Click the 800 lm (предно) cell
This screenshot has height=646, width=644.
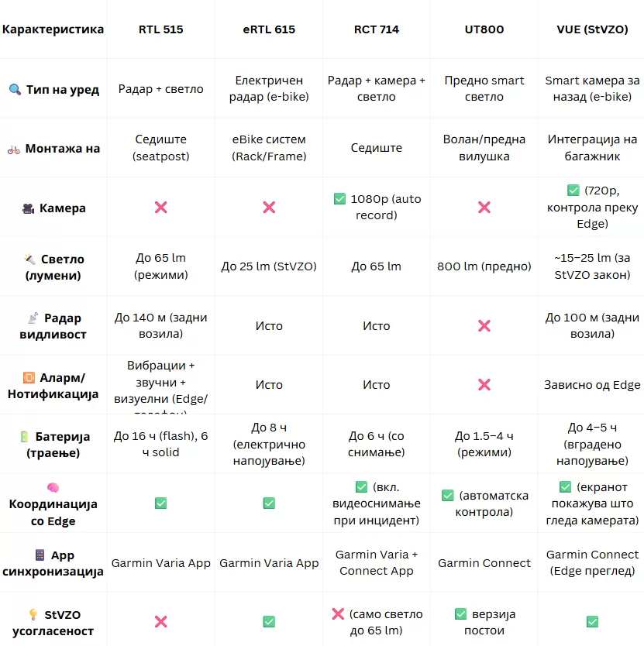(x=484, y=266)
